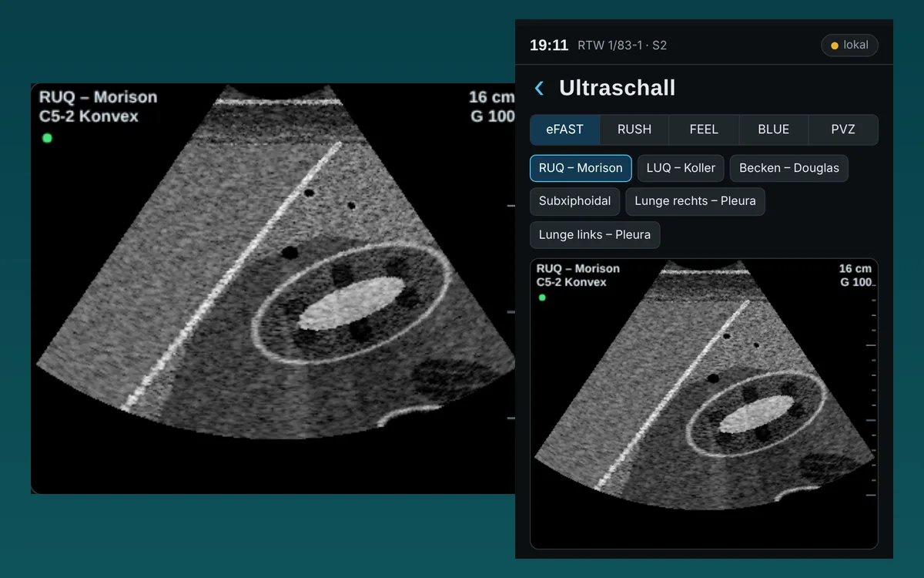Open the FEEL protocol tab
This screenshot has width=924, height=578.
click(704, 129)
